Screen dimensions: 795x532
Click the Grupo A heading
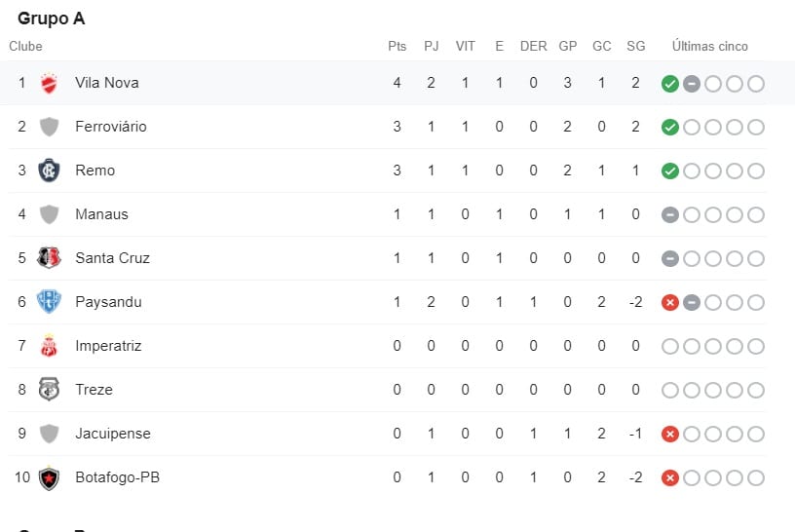click(x=51, y=19)
